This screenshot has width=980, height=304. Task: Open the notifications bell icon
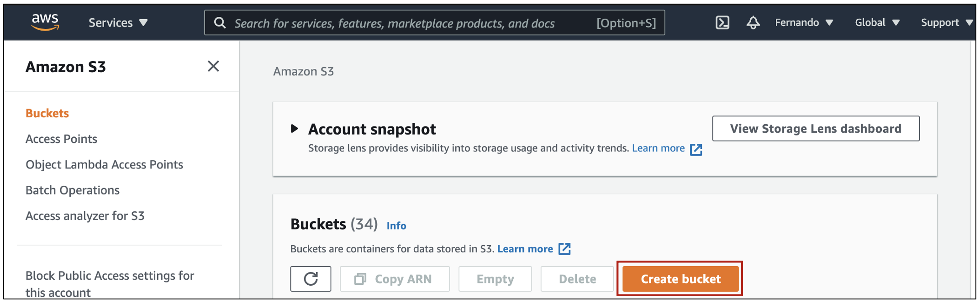pyautogui.click(x=753, y=22)
